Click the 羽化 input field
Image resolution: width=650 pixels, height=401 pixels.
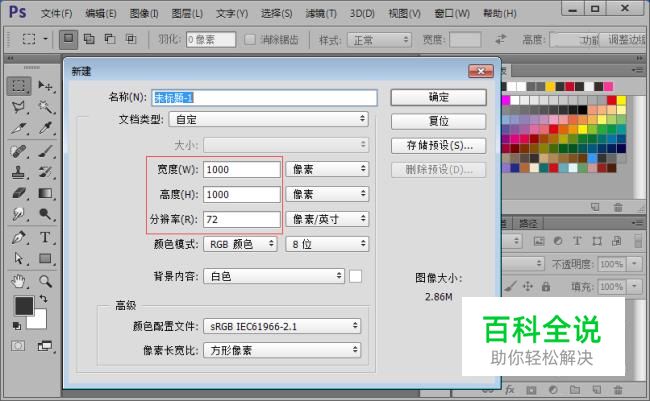[211, 40]
